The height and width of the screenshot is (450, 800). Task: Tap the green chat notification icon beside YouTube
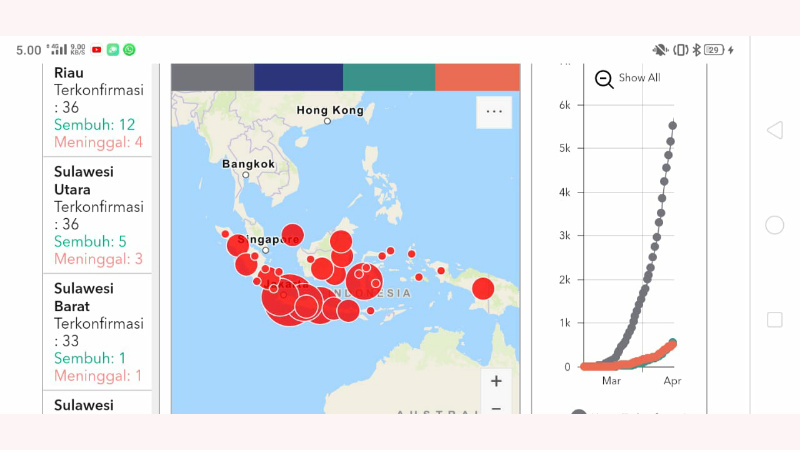coord(113,49)
